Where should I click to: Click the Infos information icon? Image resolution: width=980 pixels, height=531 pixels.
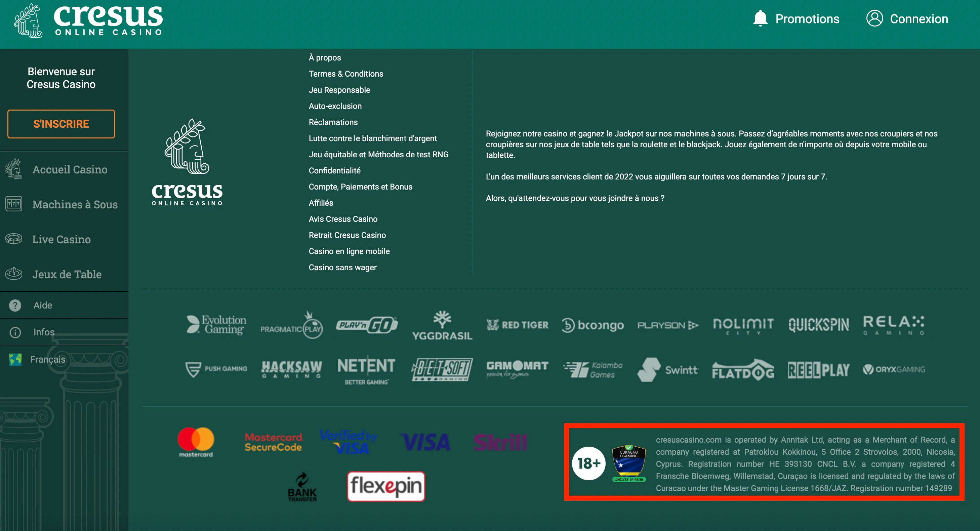(x=15, y=332)
